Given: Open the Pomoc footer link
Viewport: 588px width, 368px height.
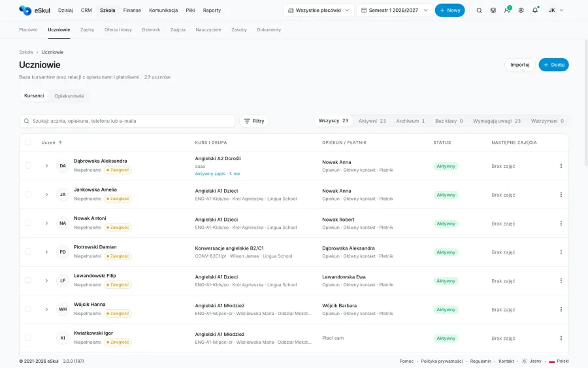Looking at the screenshot, I should pos(406,361).
